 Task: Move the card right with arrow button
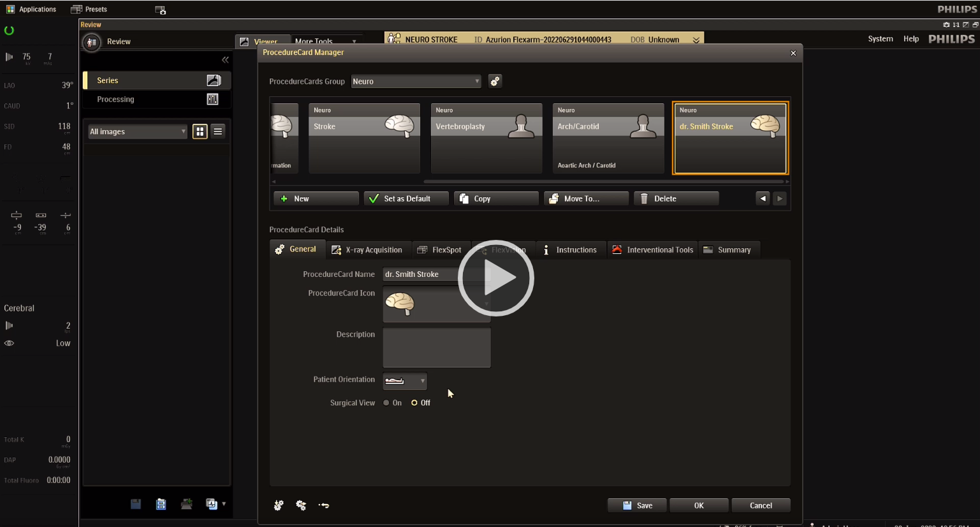(780, 198)
